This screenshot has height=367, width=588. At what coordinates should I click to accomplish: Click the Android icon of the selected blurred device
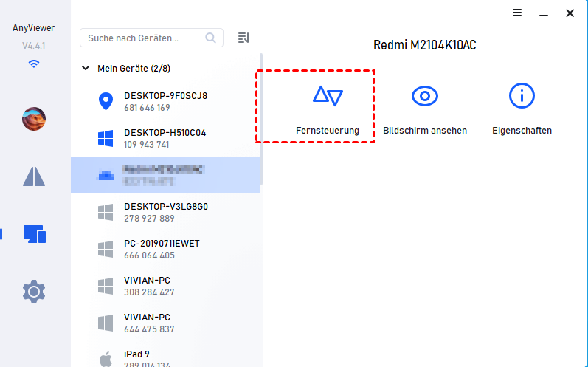click(106, 176)
